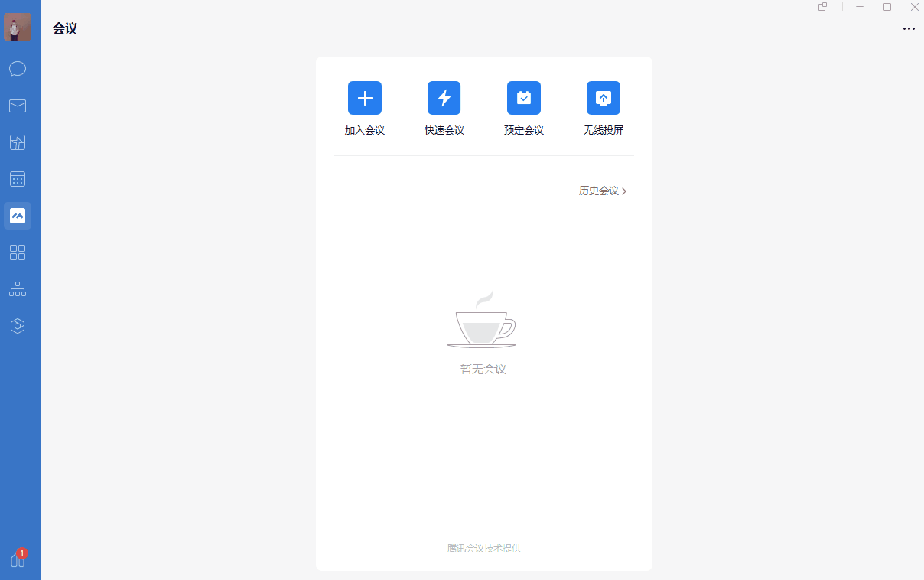Screen dimensions: 924x580
Task: Open the chat messages sidebar icon
Action: coord(18,69)
